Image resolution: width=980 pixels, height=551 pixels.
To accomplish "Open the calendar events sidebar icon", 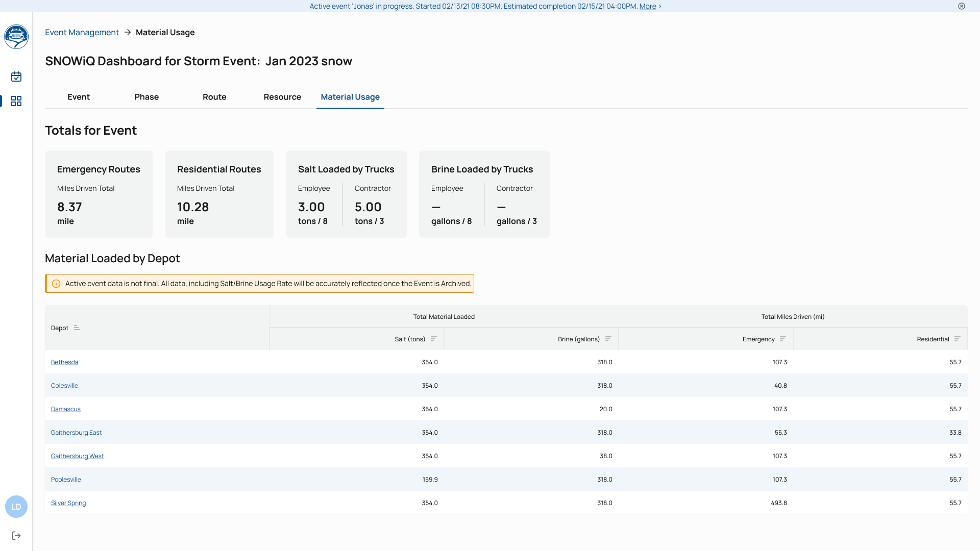I will [x=16, y=77].
